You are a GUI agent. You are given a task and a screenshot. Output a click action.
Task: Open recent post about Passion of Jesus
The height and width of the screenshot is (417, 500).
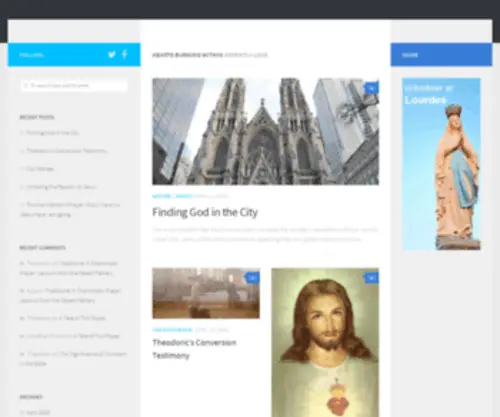coord(61,187)
